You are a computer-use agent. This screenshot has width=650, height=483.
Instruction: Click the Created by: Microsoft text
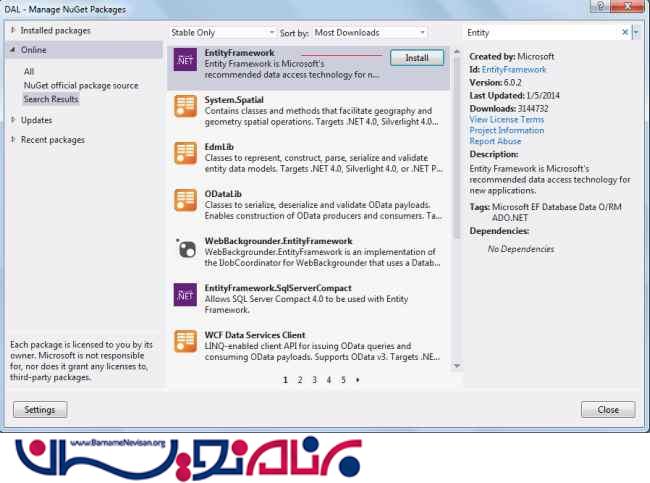point(512,56)
